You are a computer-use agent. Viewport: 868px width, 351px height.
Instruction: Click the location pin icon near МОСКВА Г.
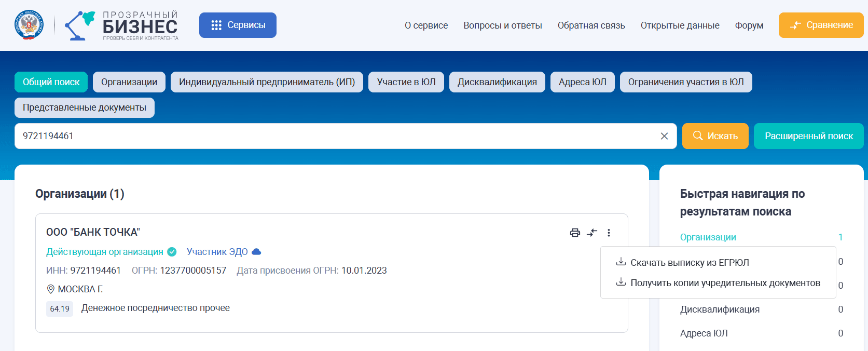click(51, 289)
